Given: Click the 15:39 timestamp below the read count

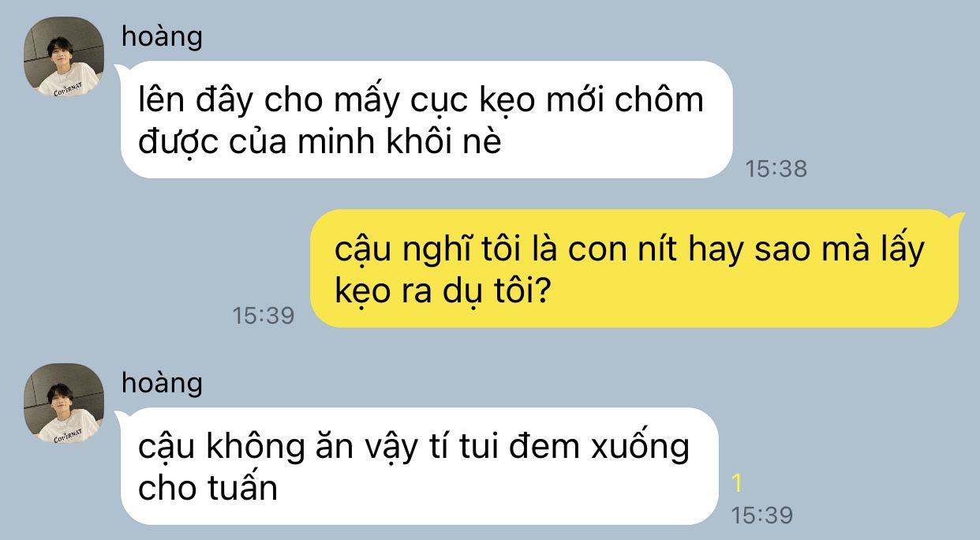Looking at the screenshot, I should coord(761,515).
